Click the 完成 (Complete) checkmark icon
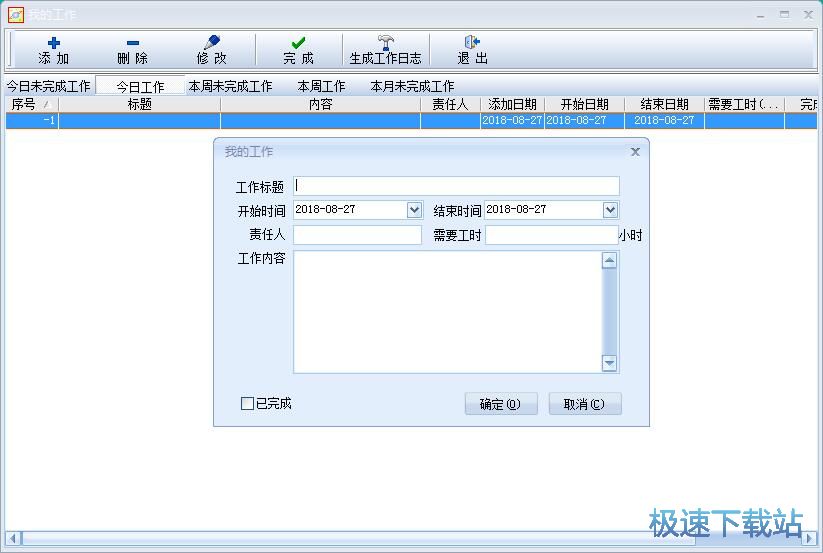This screenshot has width=823, height=553. tap(298, 42)
